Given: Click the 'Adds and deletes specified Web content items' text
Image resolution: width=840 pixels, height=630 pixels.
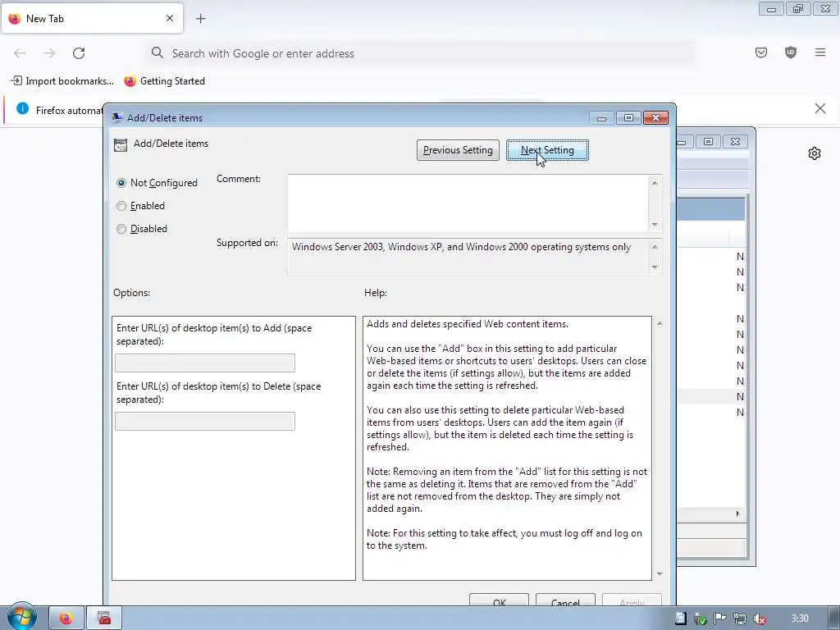Looking at the screenshot, I should [467, 324].
